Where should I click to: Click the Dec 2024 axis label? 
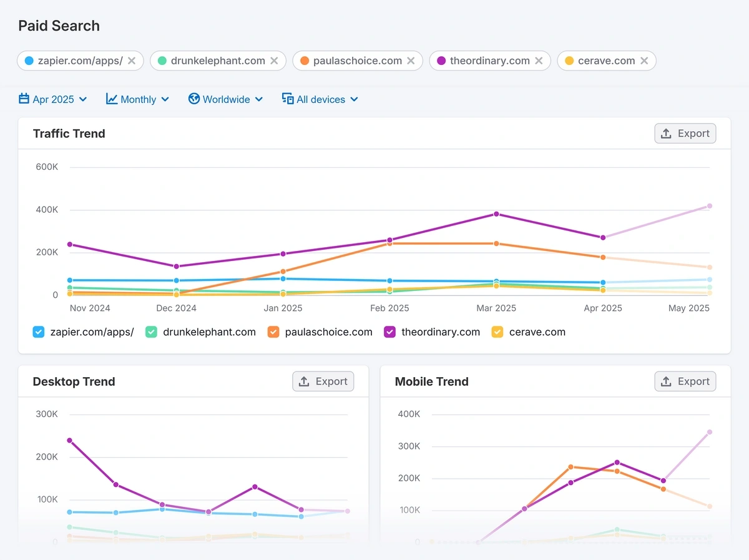coord(177,308)
